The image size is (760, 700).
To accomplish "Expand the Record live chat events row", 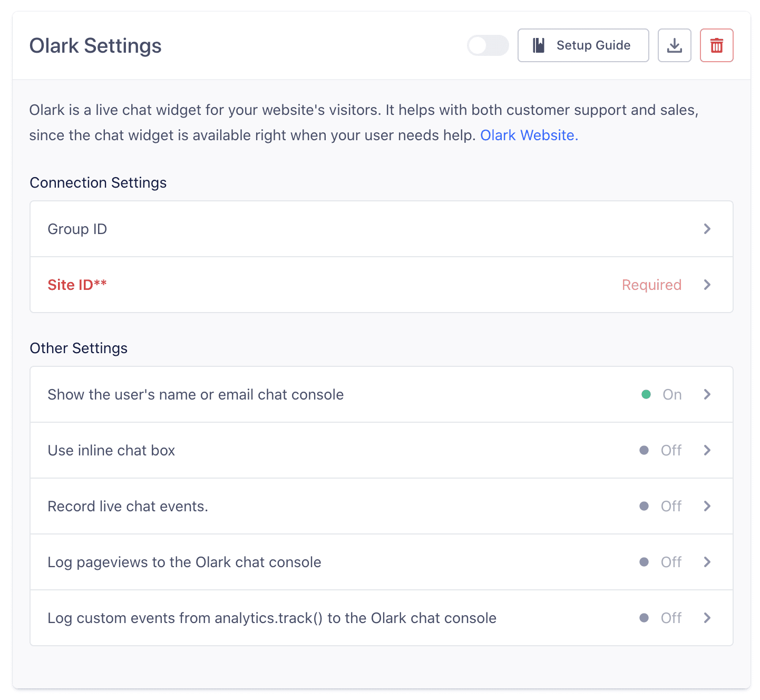I will click(x=707, y=506).
